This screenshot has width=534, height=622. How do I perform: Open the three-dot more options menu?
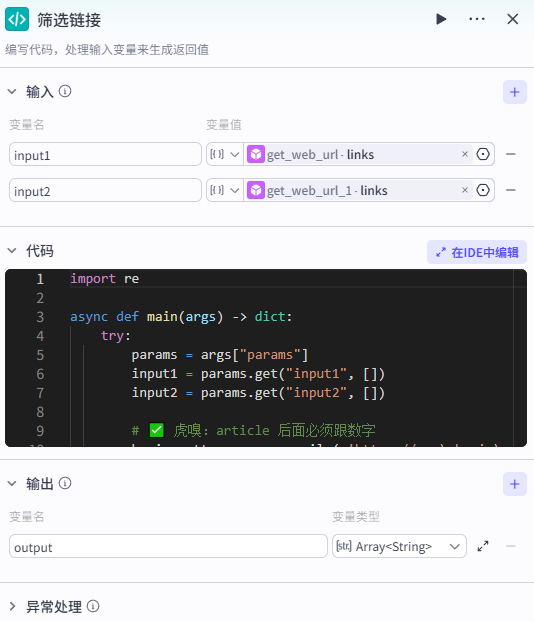(x=476, y=19)
